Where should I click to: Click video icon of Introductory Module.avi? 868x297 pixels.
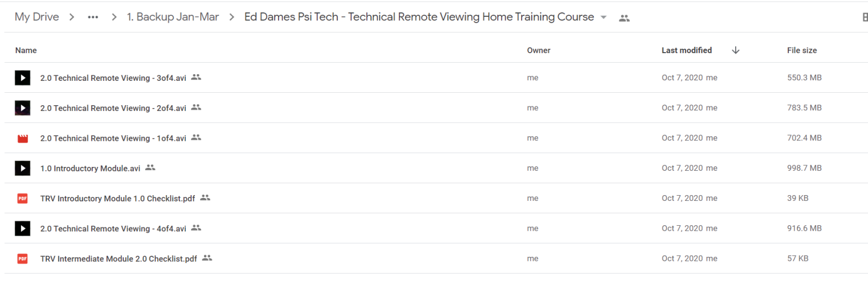click(23, 168)
